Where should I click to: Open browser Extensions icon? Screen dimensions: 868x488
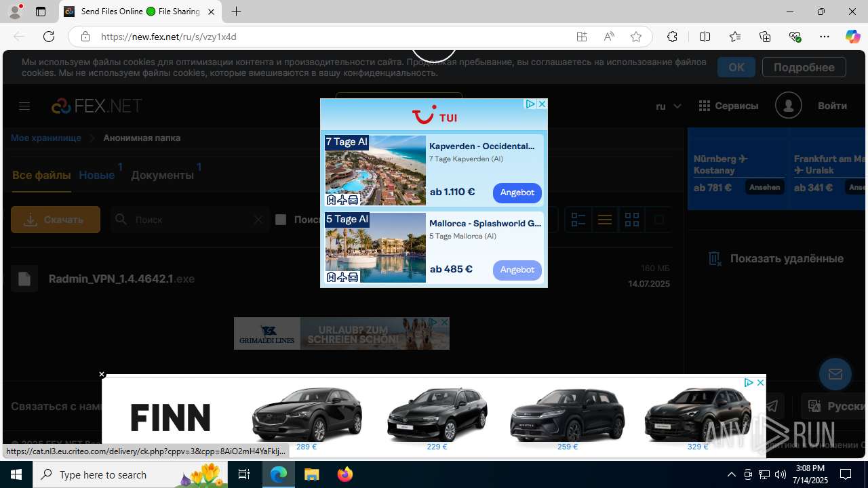672,37
